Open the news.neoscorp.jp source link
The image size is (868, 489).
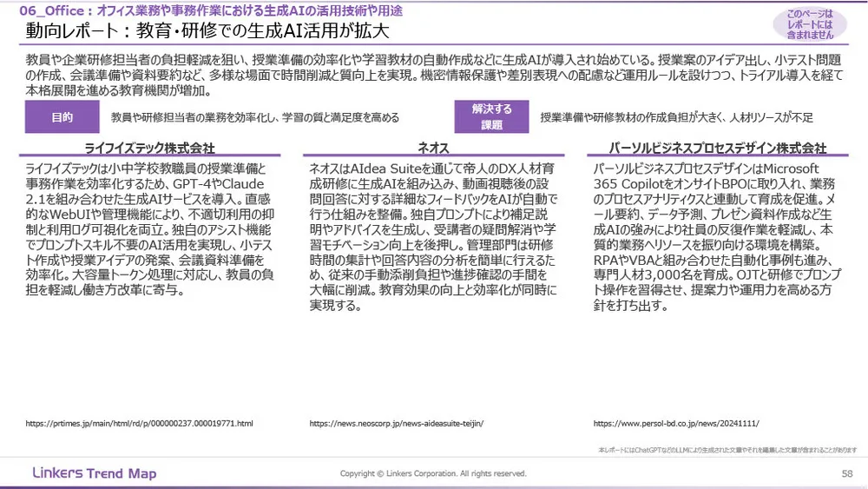[x=397, y=423]
